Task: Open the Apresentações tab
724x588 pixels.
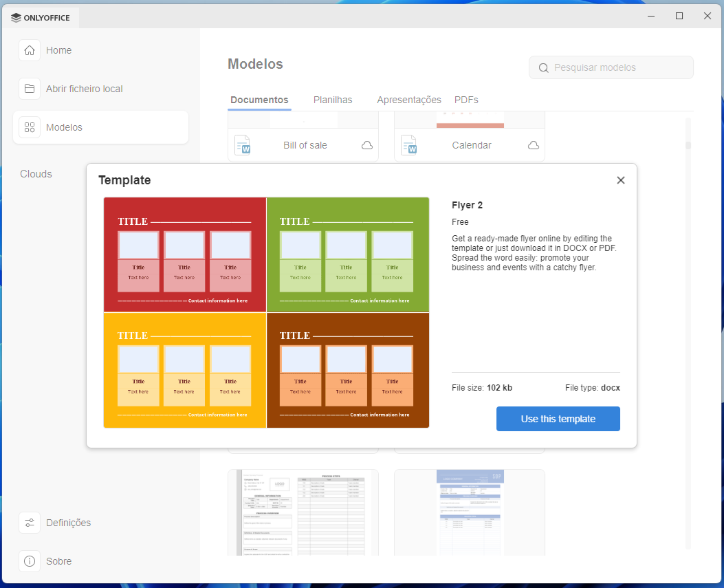Action: coord(409,100)
